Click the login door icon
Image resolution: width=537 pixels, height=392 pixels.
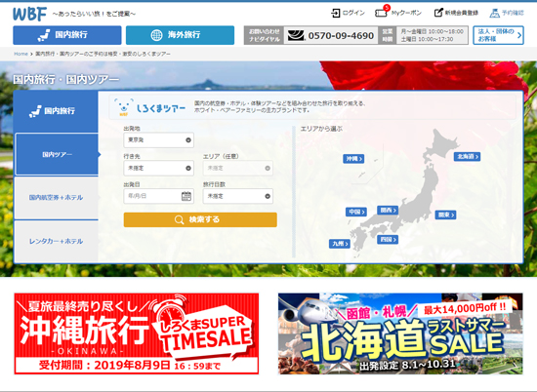[335, 13]
